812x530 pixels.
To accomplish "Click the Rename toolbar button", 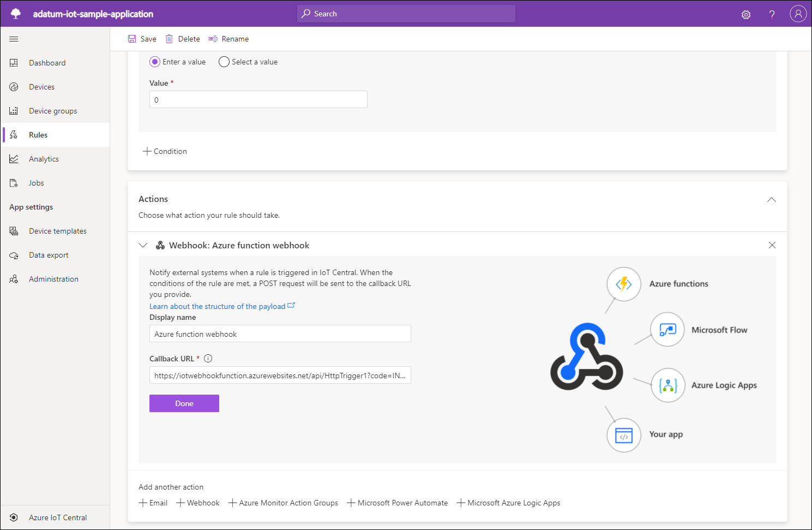I will pos(228,39).
